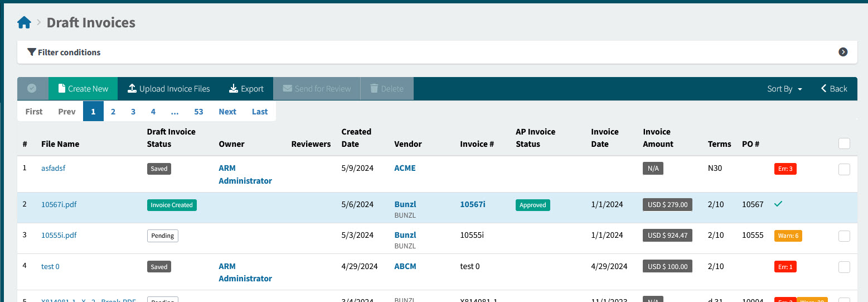Export the draft invoices list
The height and width of the screenshot is (302, 868).
point(246,89)
